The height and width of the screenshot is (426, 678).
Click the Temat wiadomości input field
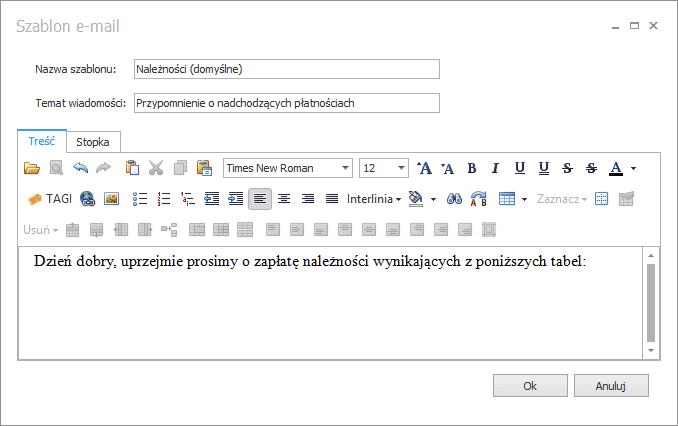pyautogui.click(x=287, y=103)
